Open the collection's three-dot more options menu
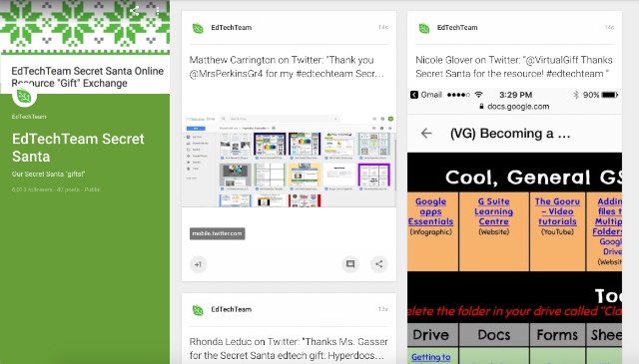This screenshot has width=639, height=364. point(158,11)
